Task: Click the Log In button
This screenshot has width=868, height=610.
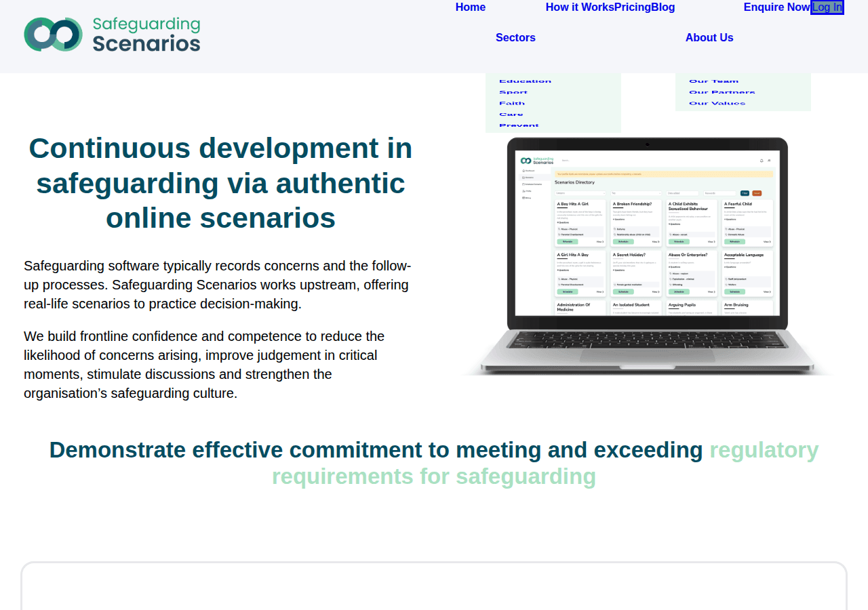Action: pyautogui.click(x=827, y=7)
